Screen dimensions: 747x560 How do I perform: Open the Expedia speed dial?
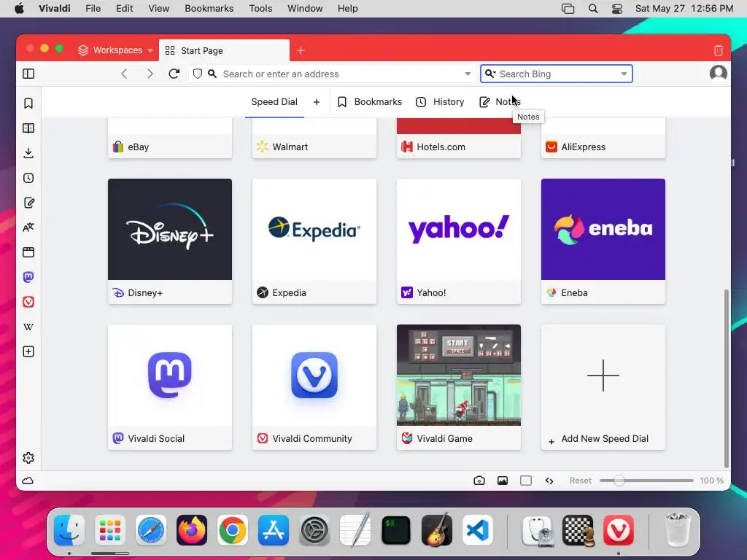coord(314,241)
